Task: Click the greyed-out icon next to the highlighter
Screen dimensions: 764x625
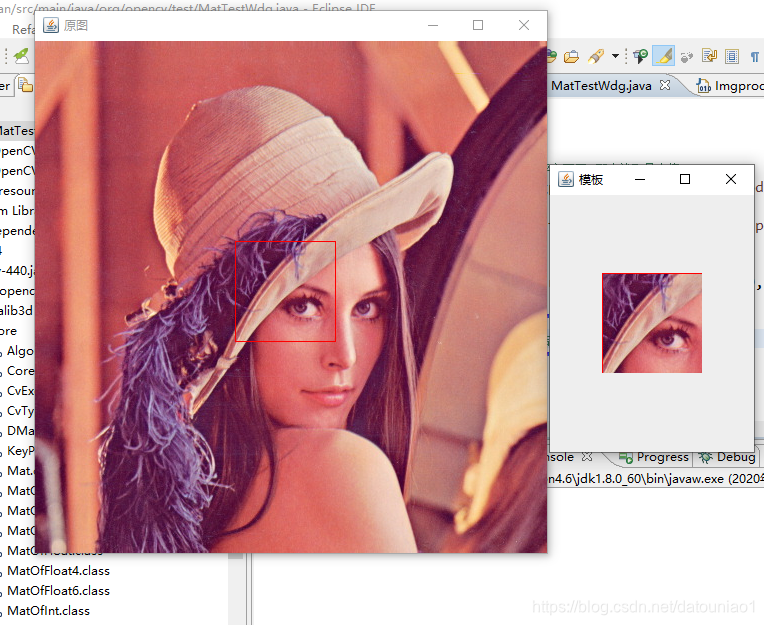Action: click(687, 57)
